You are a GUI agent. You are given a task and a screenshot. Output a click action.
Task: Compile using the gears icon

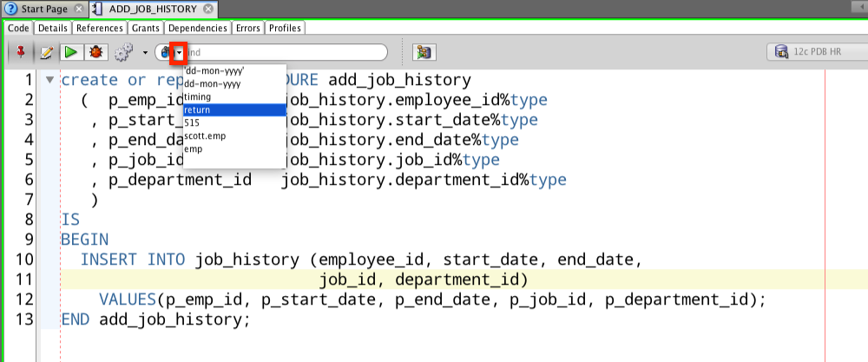pos(123,53)
